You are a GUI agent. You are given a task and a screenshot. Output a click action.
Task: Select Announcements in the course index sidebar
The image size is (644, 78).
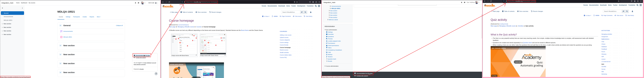(8, 17)
